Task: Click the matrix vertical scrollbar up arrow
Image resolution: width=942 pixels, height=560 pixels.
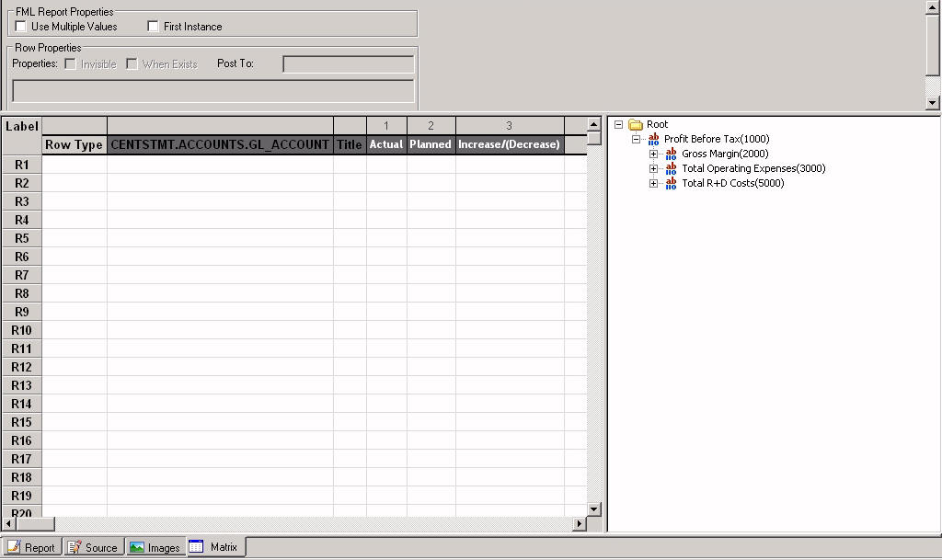Action: coord(593,125)
